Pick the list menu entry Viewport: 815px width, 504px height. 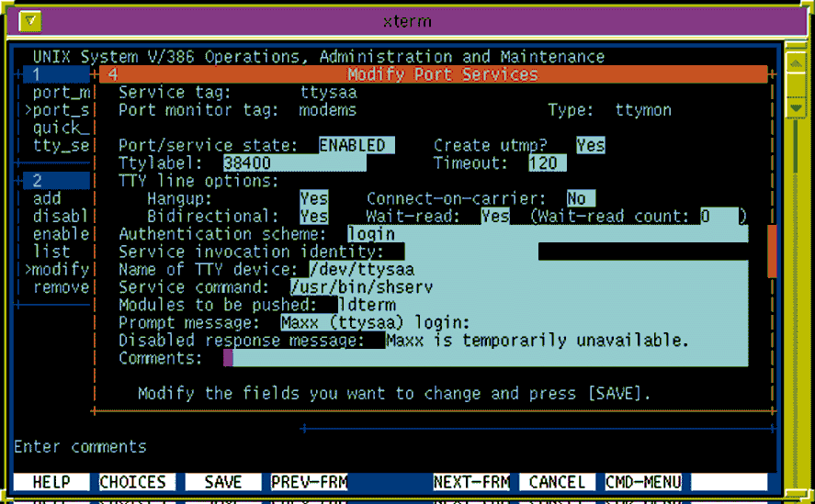coord(51,252)
